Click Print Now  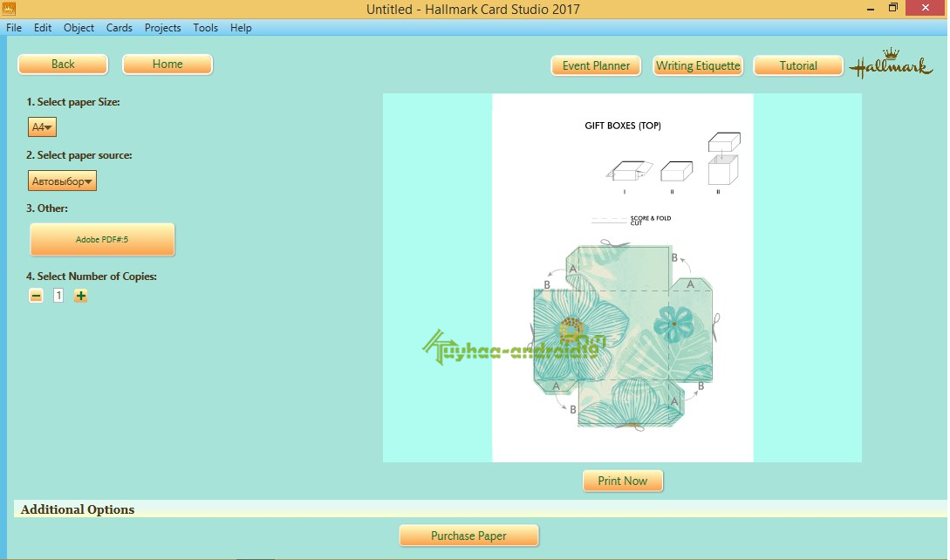(623, 481)
